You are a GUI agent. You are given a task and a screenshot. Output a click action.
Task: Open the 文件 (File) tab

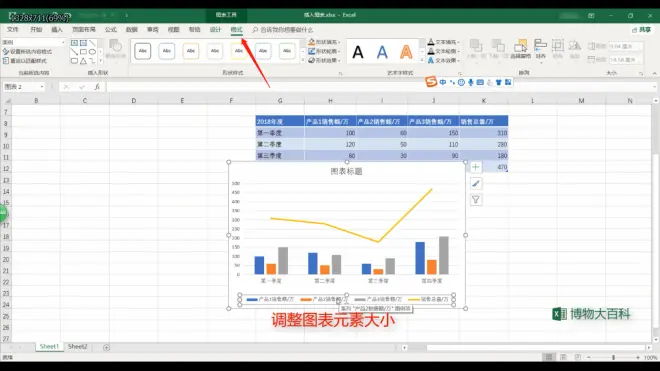pos(13,29)
